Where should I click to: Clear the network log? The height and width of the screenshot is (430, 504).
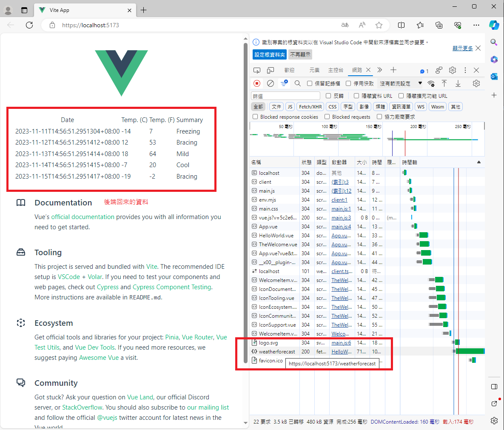(x=271, y=83)
